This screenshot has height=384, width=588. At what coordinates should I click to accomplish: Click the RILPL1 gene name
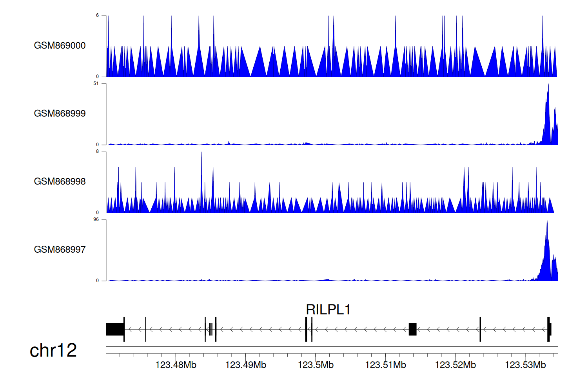pyautogui.click(x=328, y=310)
